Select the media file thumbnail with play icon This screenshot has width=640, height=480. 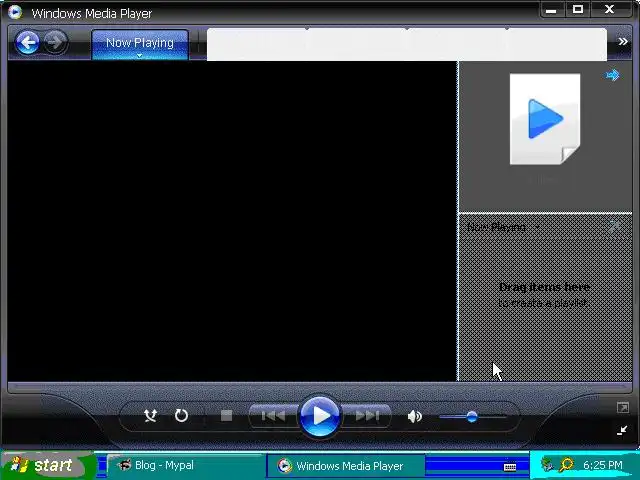544,119
